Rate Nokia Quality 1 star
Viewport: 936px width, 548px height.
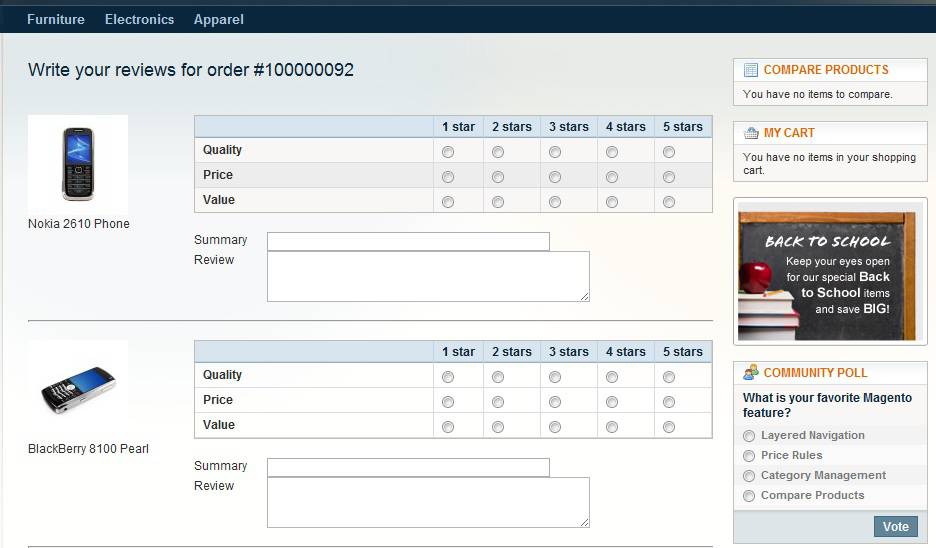coord(448,152)
